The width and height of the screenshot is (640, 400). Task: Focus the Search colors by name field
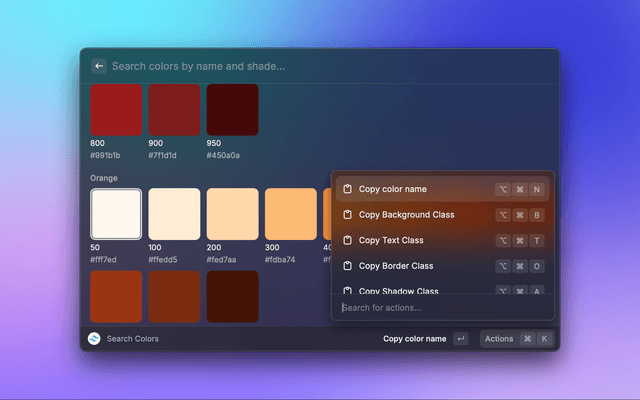(x=300, y=66)
